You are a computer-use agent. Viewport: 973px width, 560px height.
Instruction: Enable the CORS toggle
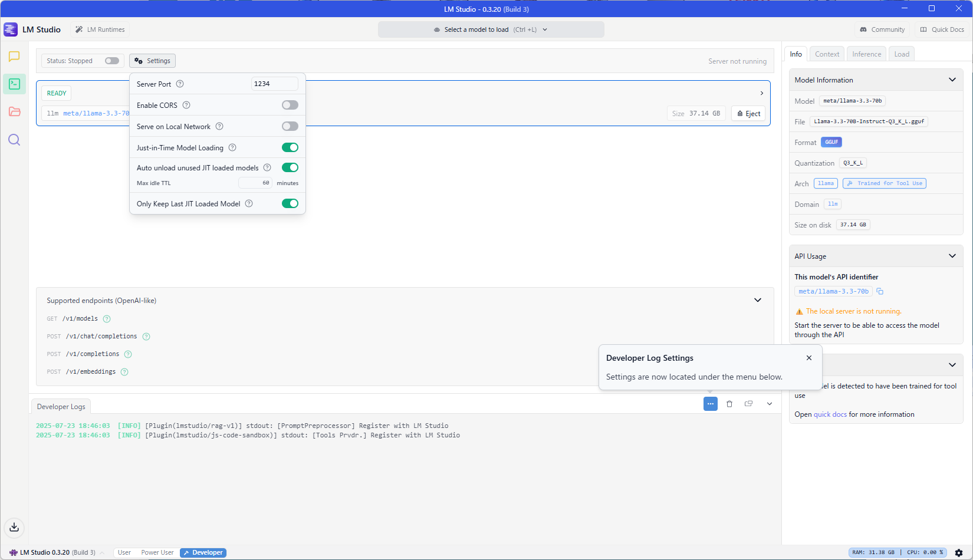click(290, 105)
